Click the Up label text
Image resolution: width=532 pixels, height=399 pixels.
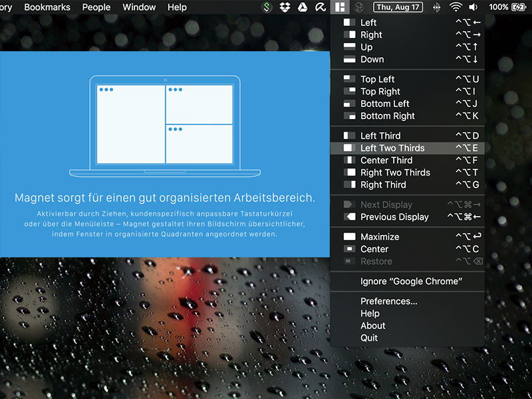tap(366, 47)
